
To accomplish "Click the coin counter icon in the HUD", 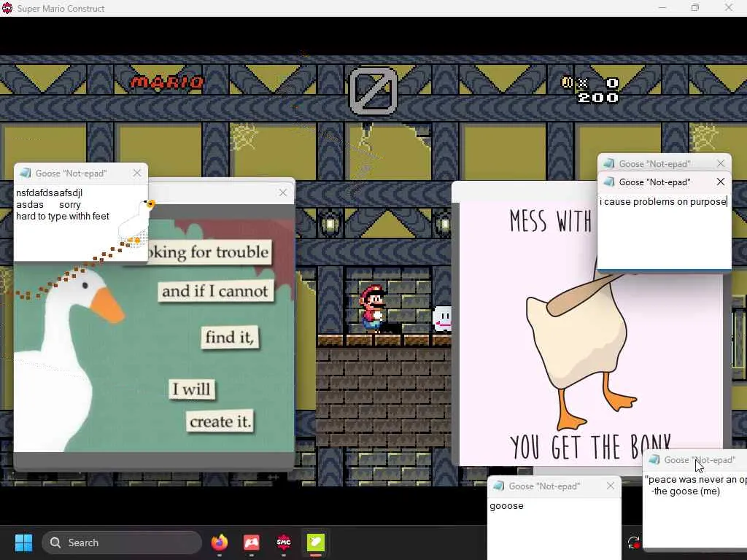I will tap(567, 82).
